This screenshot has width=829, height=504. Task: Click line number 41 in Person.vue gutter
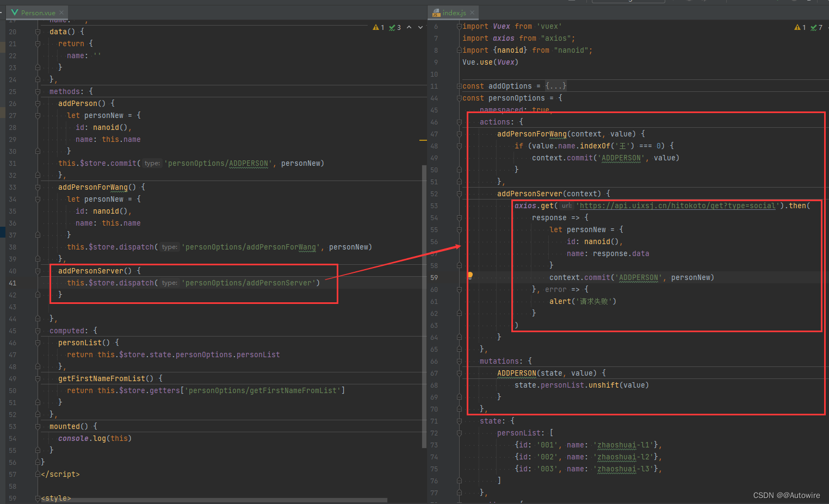coord(13,283)
